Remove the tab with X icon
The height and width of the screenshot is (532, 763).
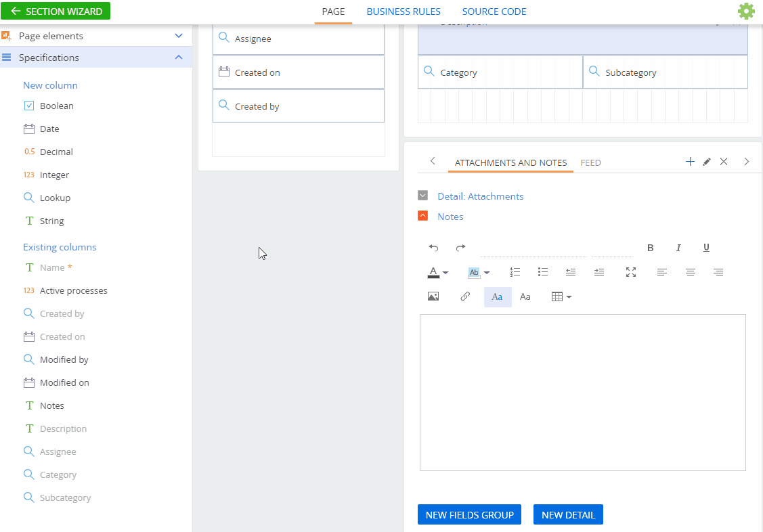724,162
